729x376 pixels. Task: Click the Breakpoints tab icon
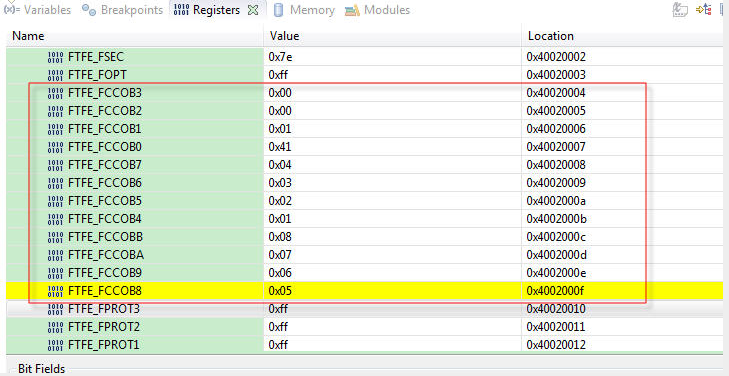pyautogui.click(x=89, y=10)
